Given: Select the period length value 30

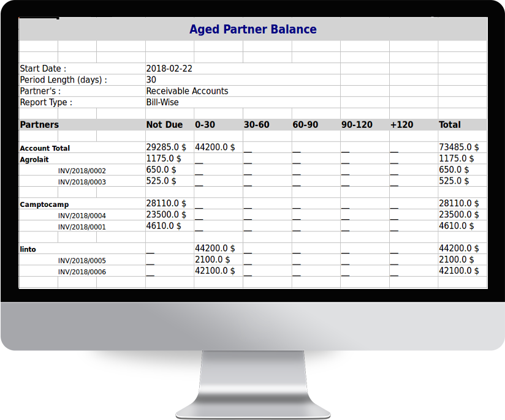Looking at the screenshot, I should point(151,80).
